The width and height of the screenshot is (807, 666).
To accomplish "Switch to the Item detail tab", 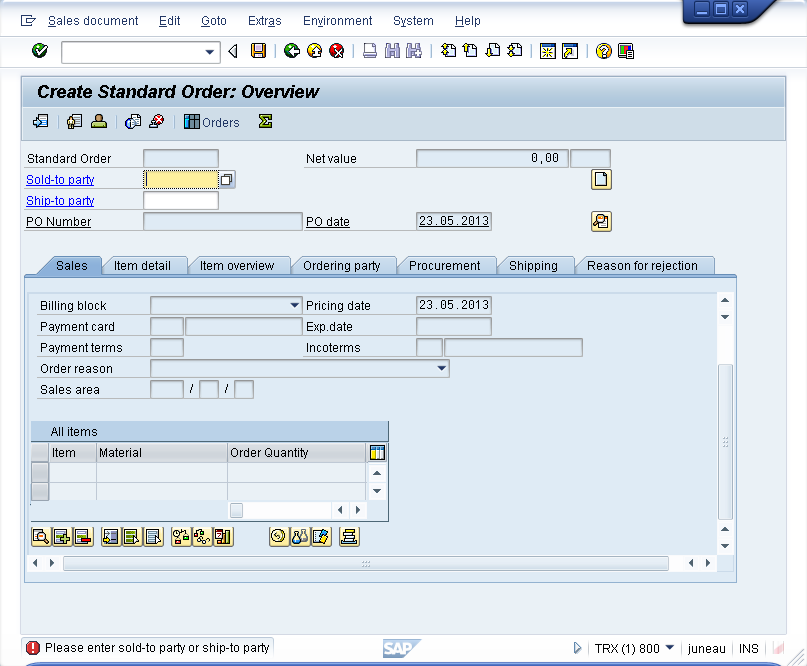I will pyautogui.click(x=143, y=266).
